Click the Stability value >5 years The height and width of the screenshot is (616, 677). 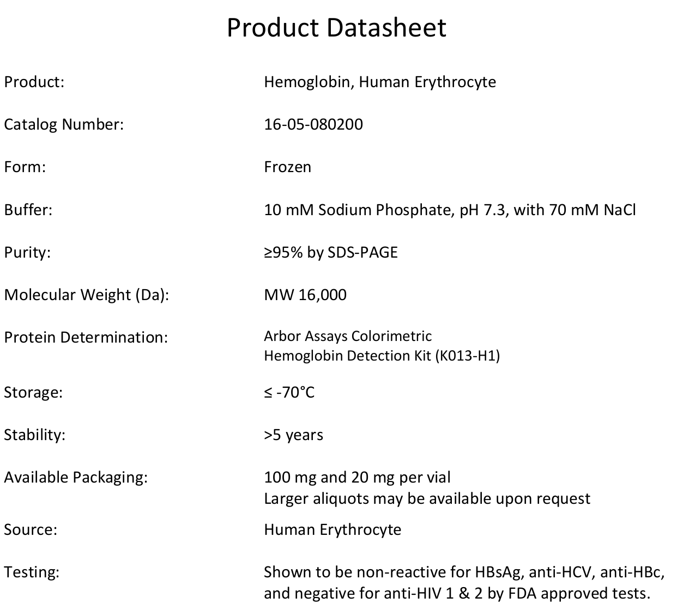pyautogui.click(x=293, y=435)
